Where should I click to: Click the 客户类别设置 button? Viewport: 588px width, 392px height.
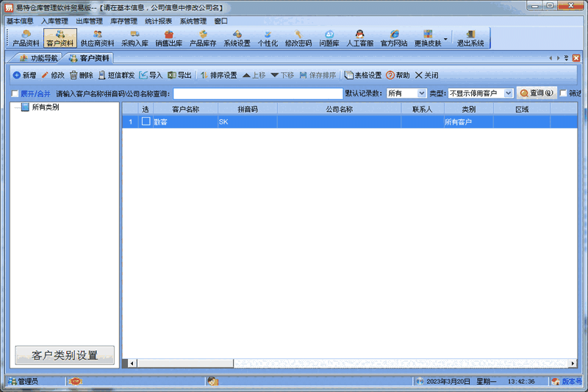coord(65,355)
